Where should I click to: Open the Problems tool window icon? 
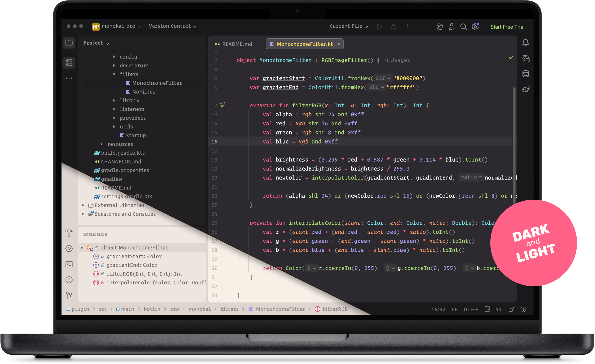click(69, 280)
